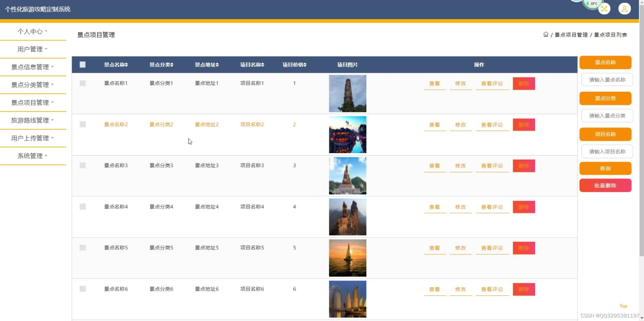Viewport: 644px width, 321px height.
Task: Delete the 景点名称3 row
Action: tap(524, 166)
